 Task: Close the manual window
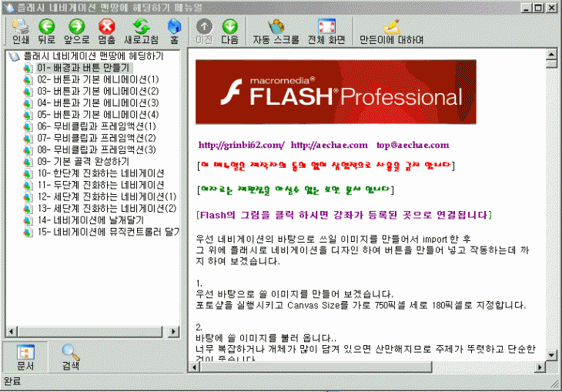(551, 8)
